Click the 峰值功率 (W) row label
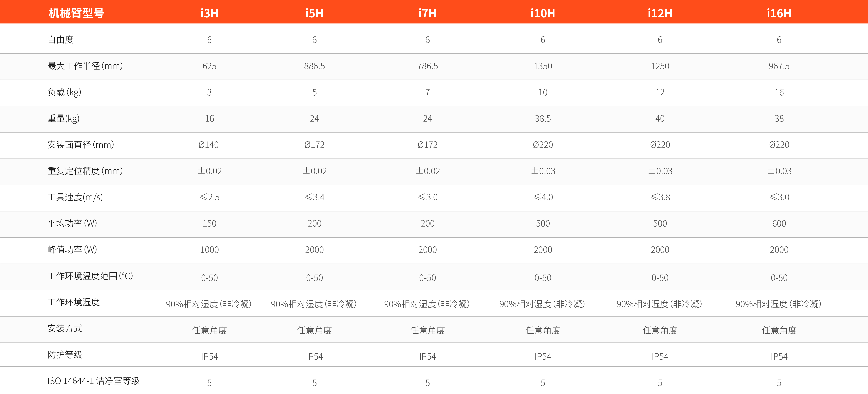This screenshot has width=868, height=394. pyautogui.click(x=72, y=250)
